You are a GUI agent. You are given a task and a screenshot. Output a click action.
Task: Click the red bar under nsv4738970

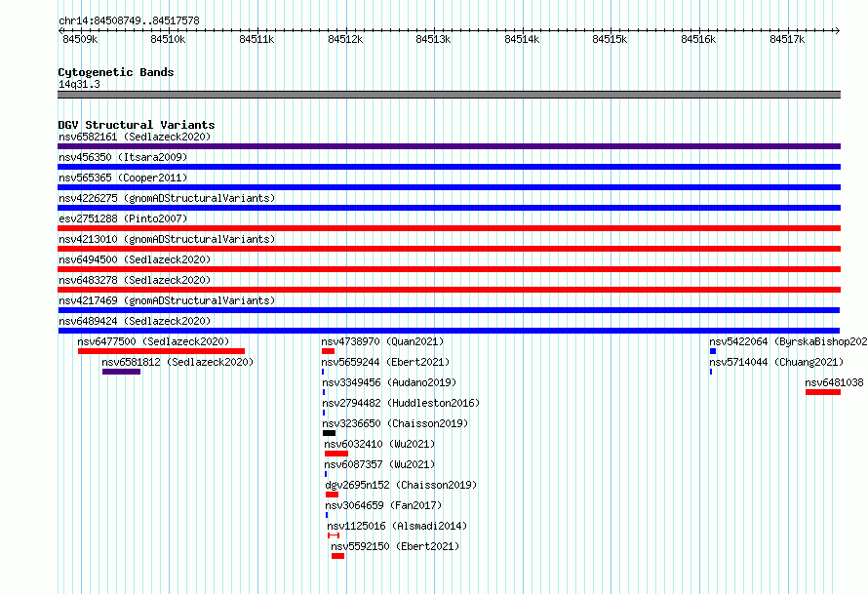[328, 351]
